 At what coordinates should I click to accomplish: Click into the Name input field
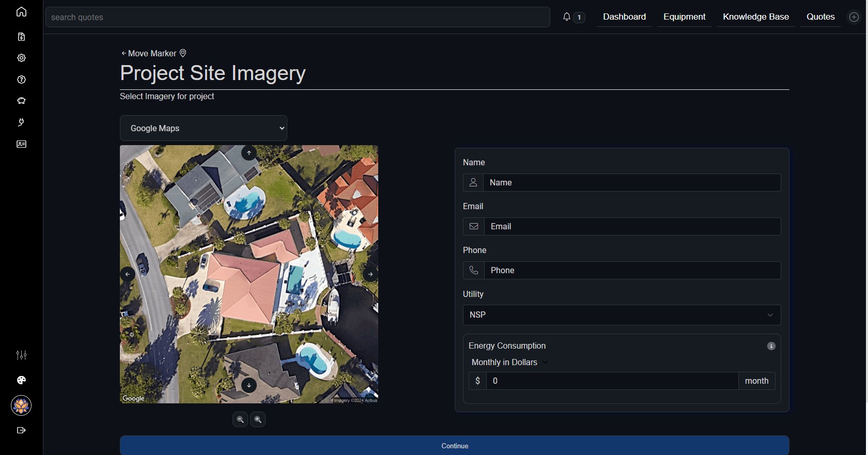click(632, 183)
